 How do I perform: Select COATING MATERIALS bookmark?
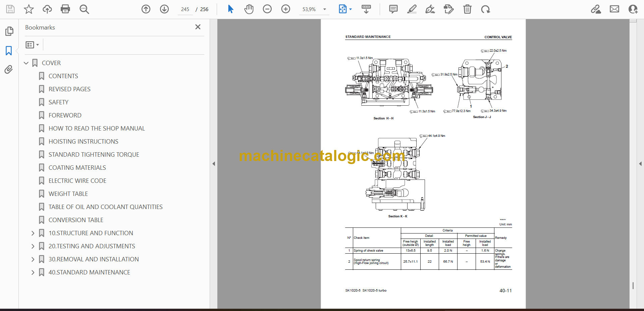pyautogui.click(x=77, y=168)
